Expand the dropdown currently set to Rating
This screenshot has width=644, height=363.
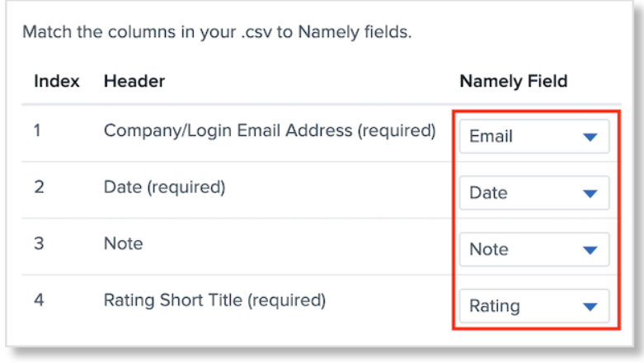(x=534, y=306)
